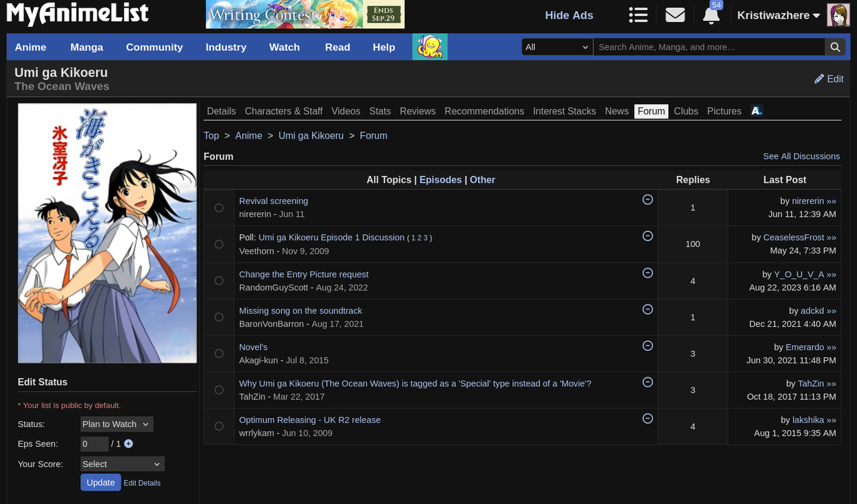Click the Update button
Screen dimensions: 857x504
[x=101, y=483]
